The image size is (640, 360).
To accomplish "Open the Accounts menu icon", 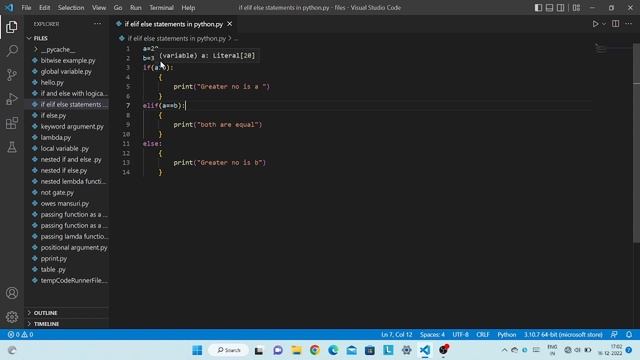I will (x=12, y=293).
